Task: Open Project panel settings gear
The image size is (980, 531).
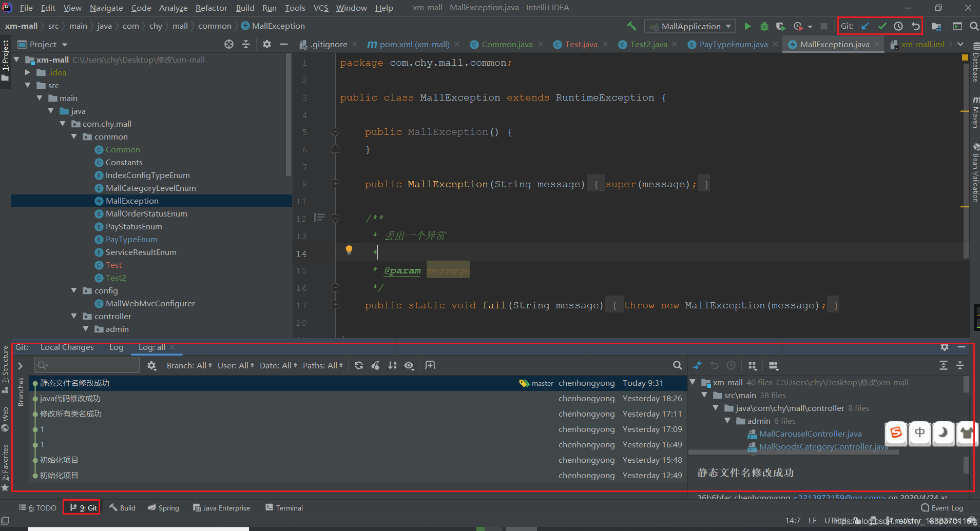Action: click(267, 45)
